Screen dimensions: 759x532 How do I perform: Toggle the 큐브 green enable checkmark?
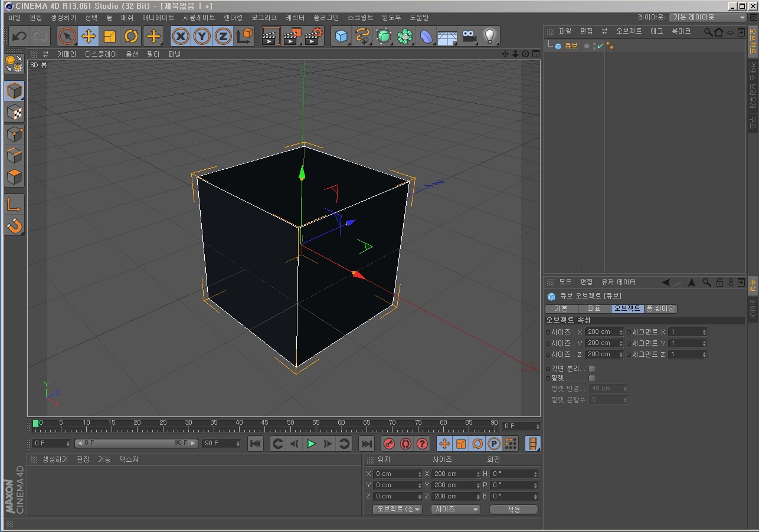[x=600, y=46]
